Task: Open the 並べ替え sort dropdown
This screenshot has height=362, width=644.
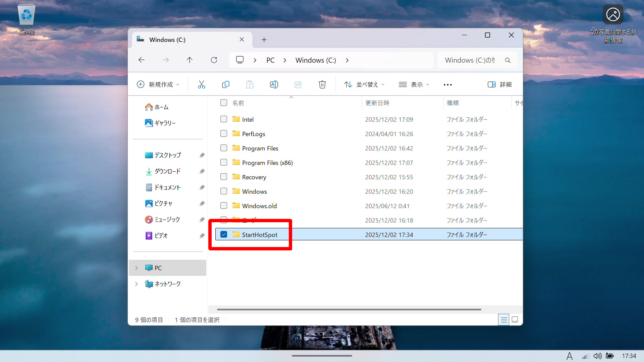Action: pyautogui.click(x=364, y=84)
